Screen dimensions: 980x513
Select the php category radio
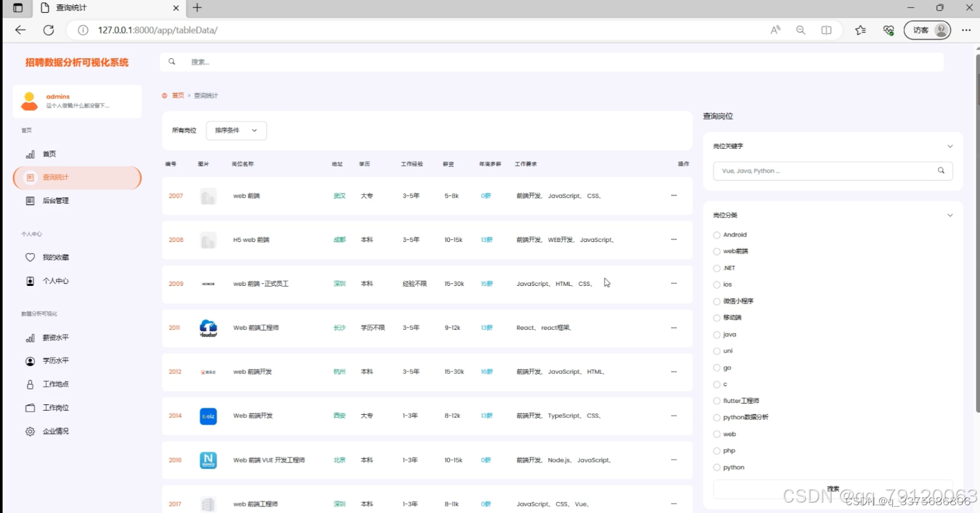[x=717, y=451]
